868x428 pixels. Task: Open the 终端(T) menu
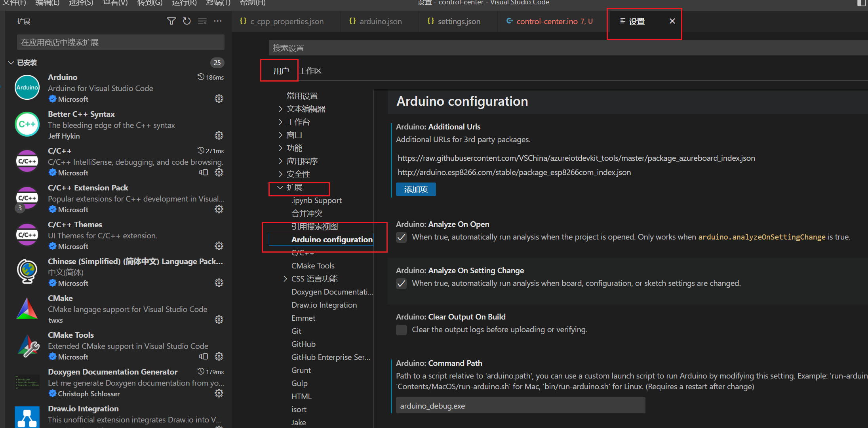(x=218, y=3)
